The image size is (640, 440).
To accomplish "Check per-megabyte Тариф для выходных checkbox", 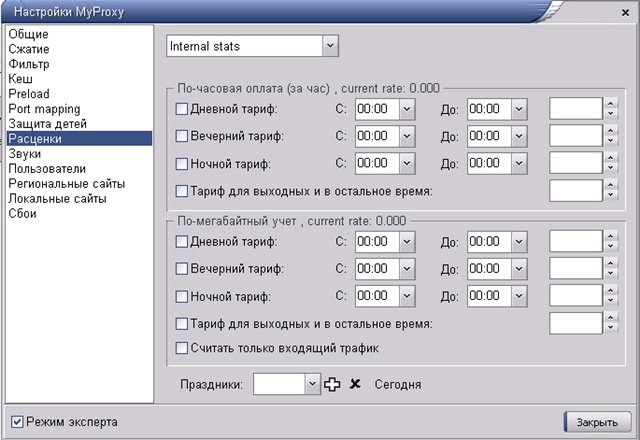I will (182, 324).
